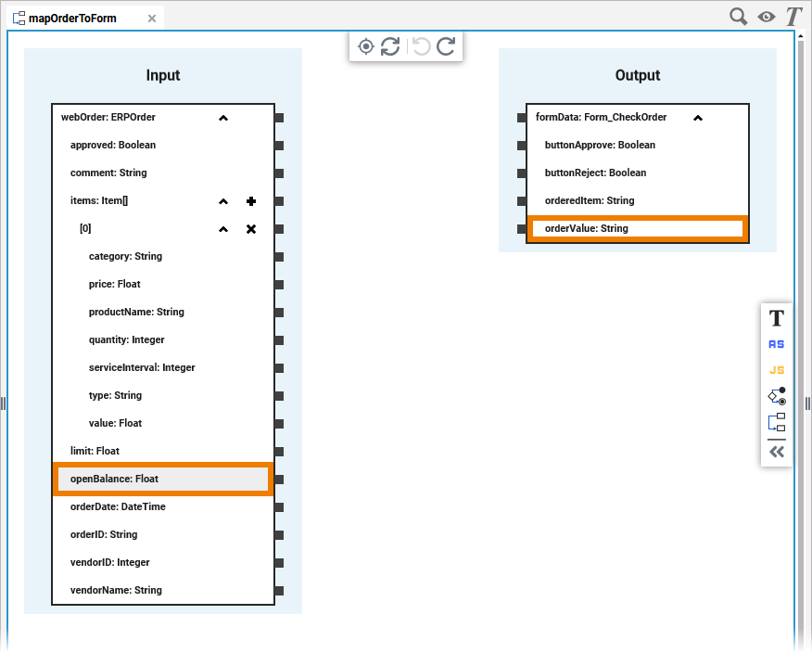Select the JS JavaScript tool
The width and height of the screenshot is (812, 653).
point(776,370)
